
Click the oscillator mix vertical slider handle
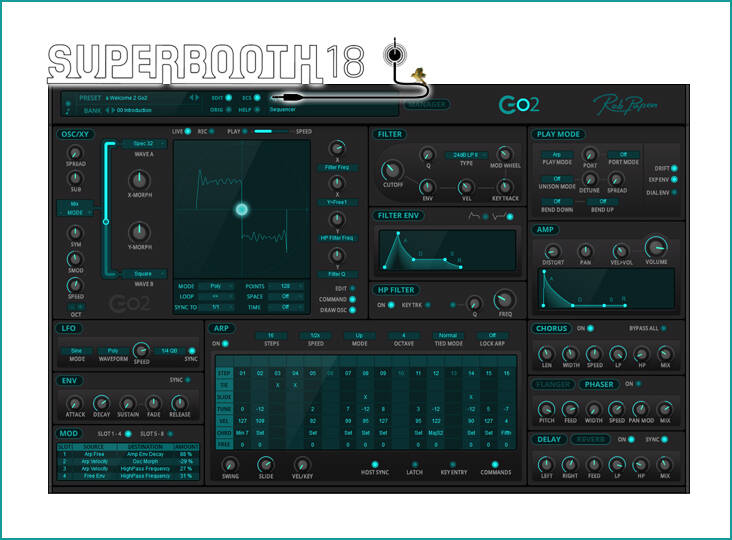click(x=106, y=222)
